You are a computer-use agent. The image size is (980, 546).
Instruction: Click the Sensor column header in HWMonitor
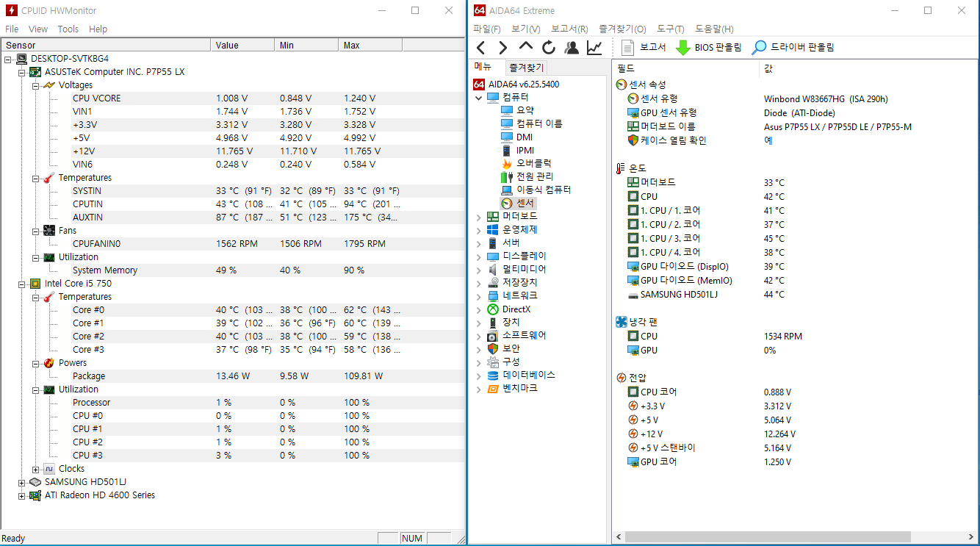click(105, 46)
